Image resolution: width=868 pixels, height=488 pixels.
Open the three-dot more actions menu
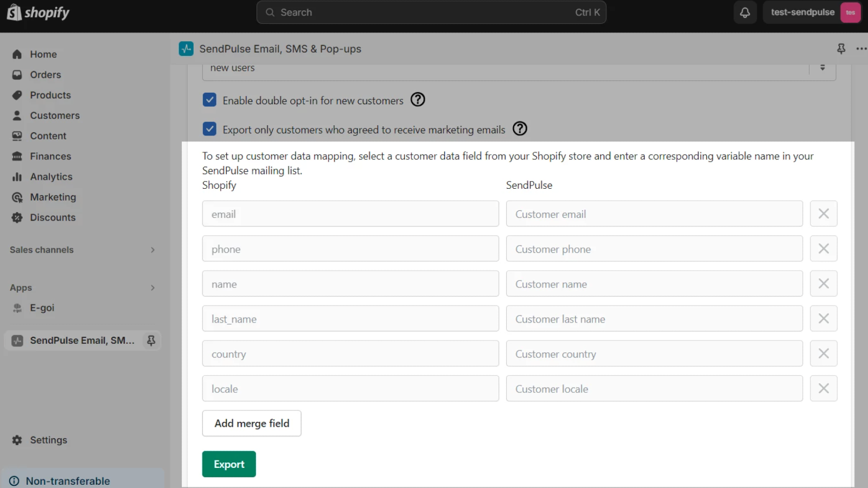861,49
